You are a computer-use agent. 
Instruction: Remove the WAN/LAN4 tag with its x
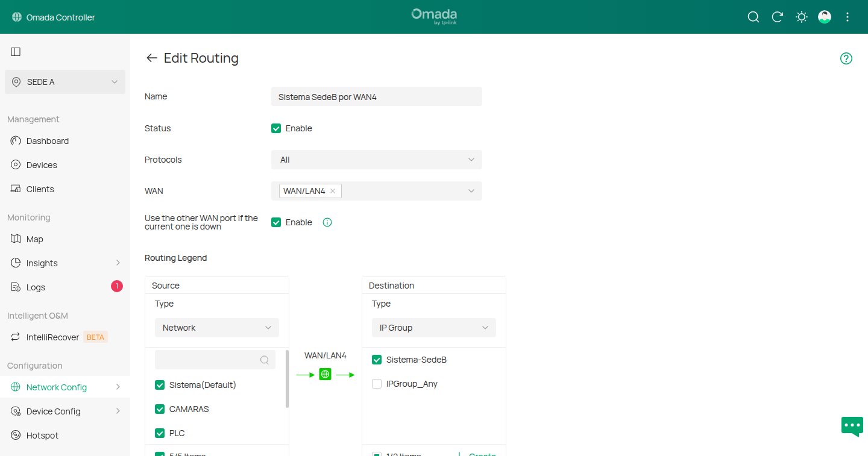coord(333,191)
